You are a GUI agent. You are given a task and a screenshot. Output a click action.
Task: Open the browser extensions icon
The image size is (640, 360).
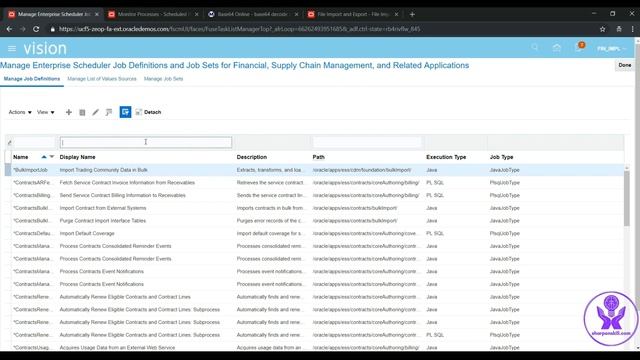click(619, 29)
